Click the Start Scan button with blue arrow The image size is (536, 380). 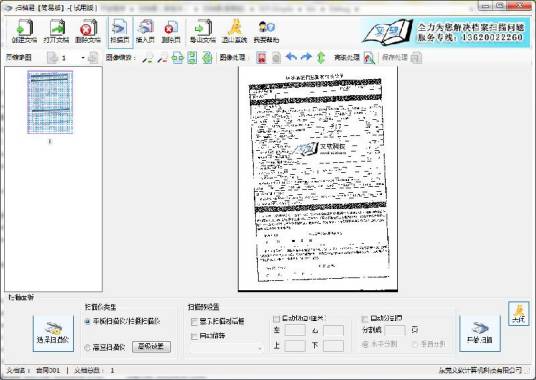pyautogui.click(x=480, y=333)
